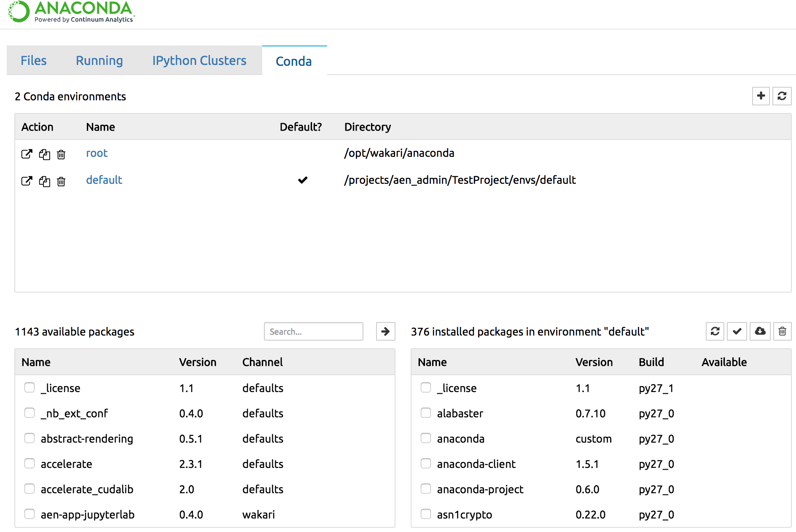Check for updates with checkmark button

tap(737, 331)
